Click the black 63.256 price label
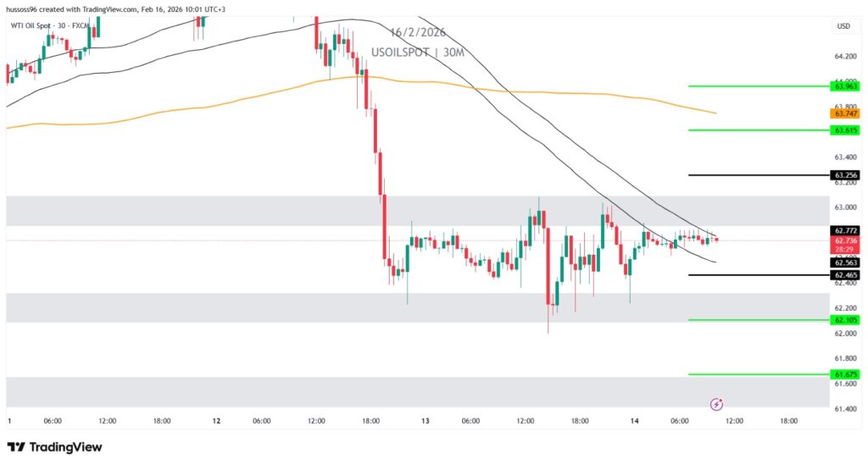Viewport: 868px width, 465px height. [x=846, y=175]
